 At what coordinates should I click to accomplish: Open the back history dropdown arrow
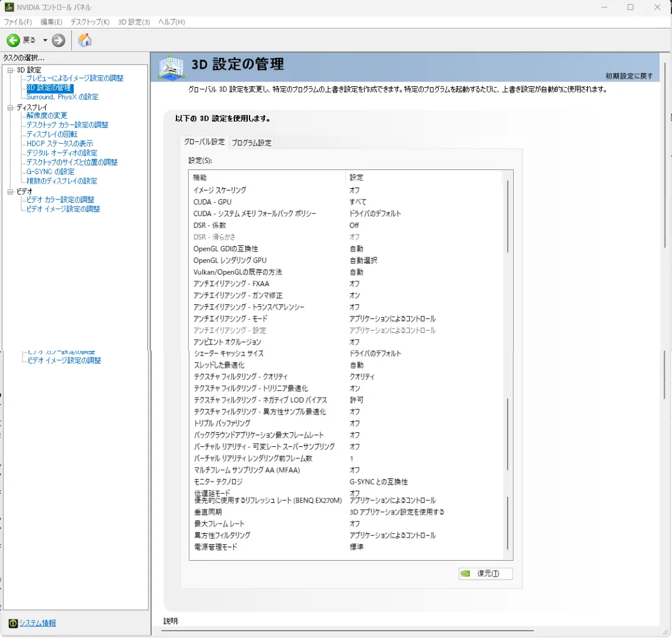point(45,40)
